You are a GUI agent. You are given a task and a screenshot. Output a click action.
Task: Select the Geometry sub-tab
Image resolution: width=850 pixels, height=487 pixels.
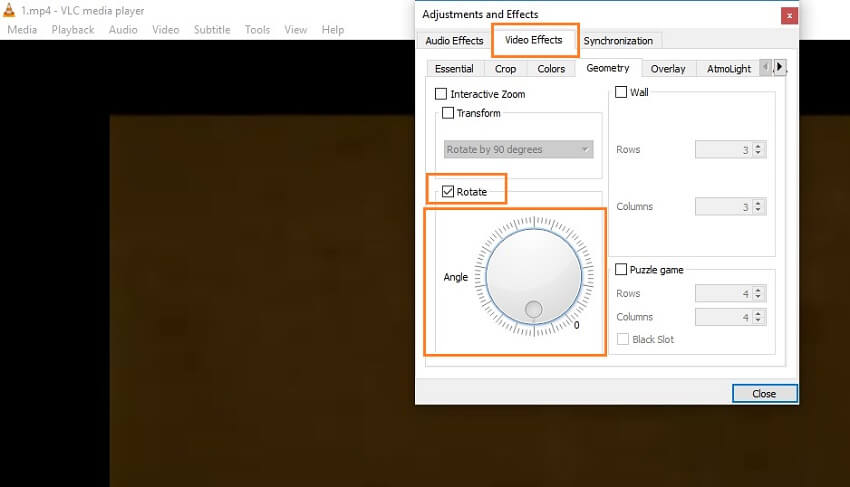(x=608, y=68)
